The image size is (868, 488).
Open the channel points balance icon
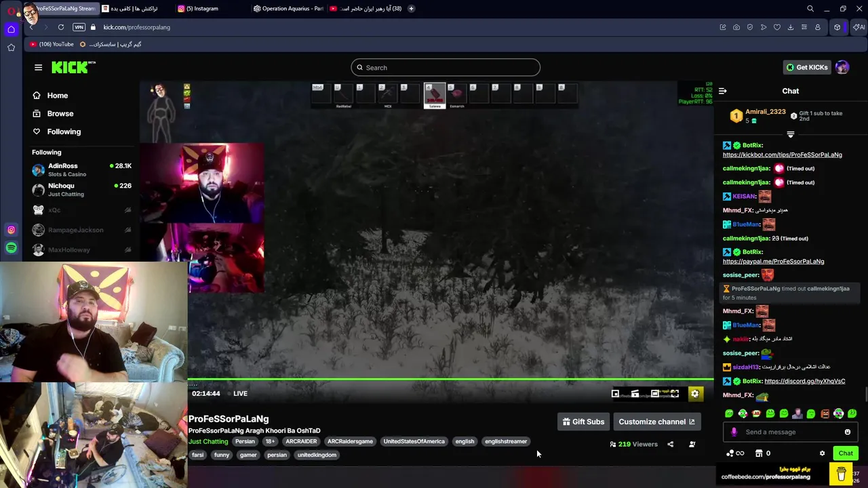coord(734,453)
